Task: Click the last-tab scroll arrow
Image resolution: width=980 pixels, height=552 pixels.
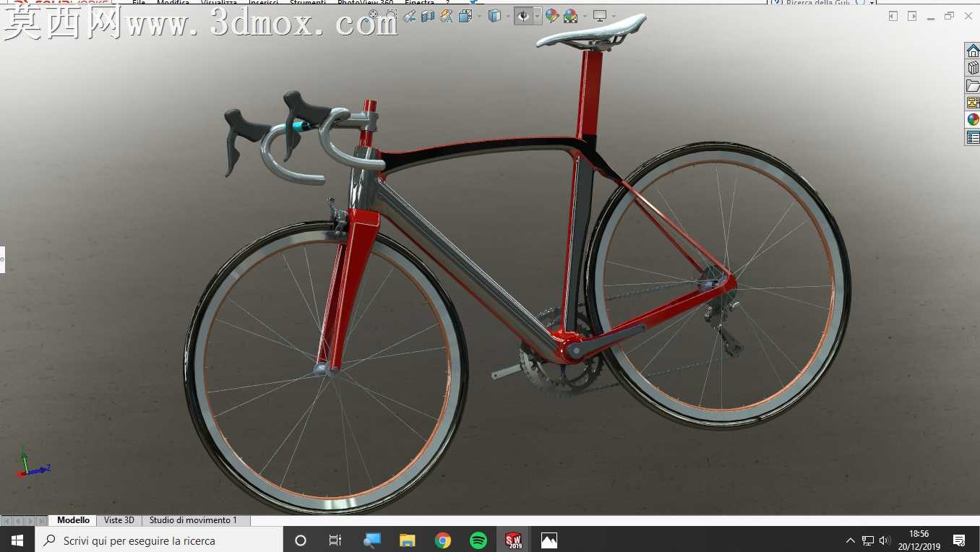Action: tap(41, 521)
